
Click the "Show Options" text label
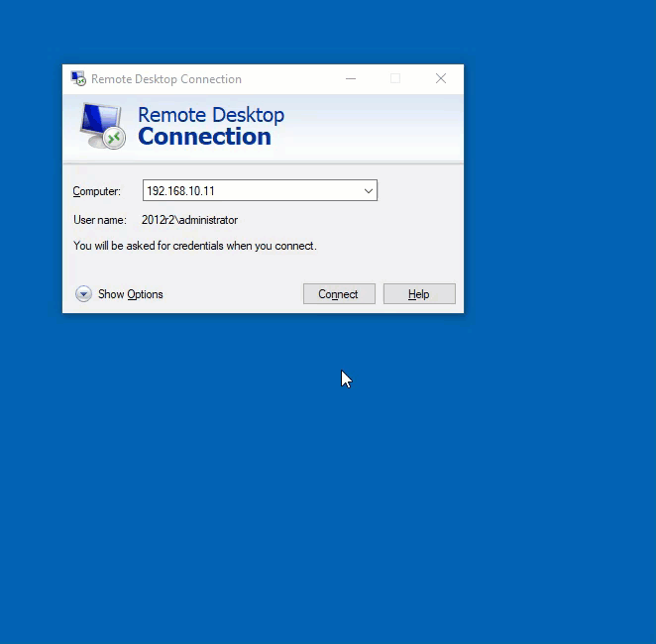130,294
